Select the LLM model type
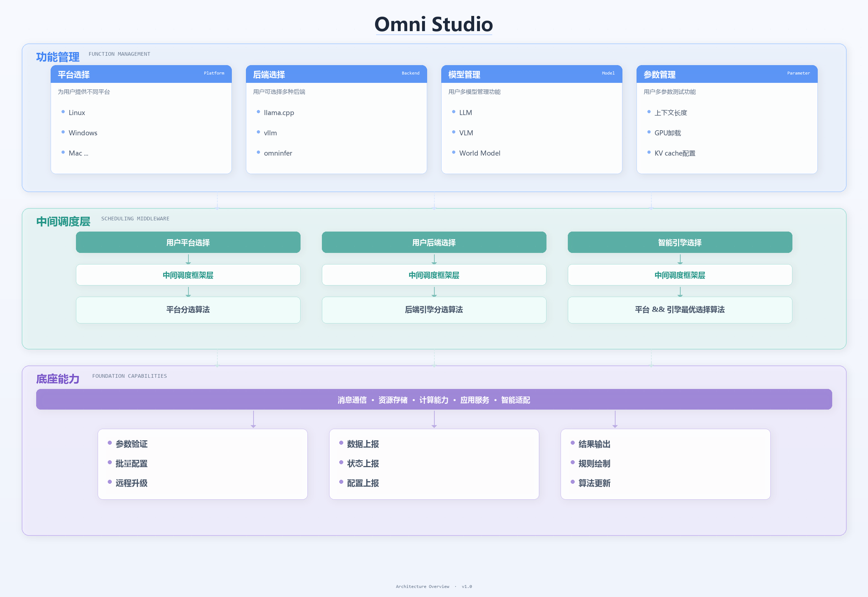The image size is (868, 597). pyautogui.click(x=465, y=113)
